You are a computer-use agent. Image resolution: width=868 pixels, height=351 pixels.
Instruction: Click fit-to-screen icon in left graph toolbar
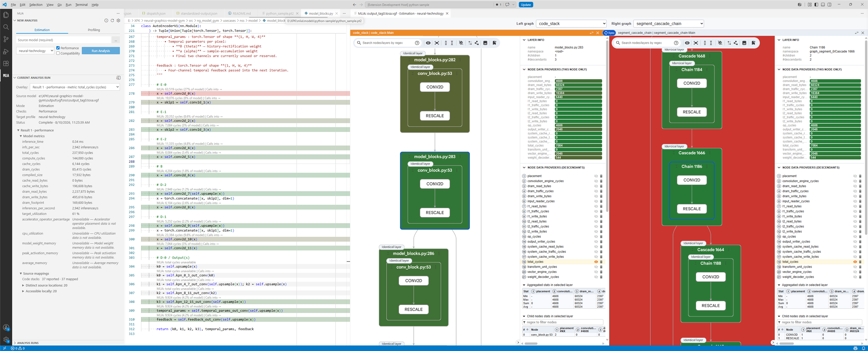coord(437,43)
